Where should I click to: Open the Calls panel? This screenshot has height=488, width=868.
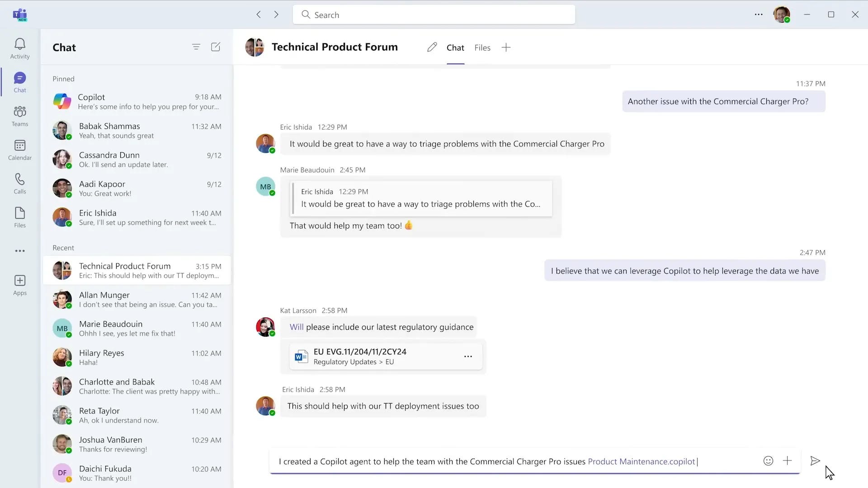[19, 183]
